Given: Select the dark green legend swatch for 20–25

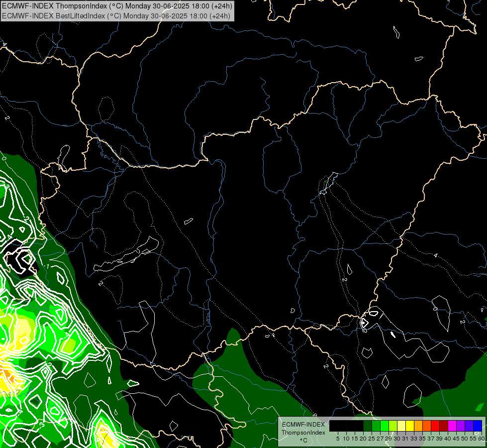Looking at the screenshot, I should [x=368, y=426].
